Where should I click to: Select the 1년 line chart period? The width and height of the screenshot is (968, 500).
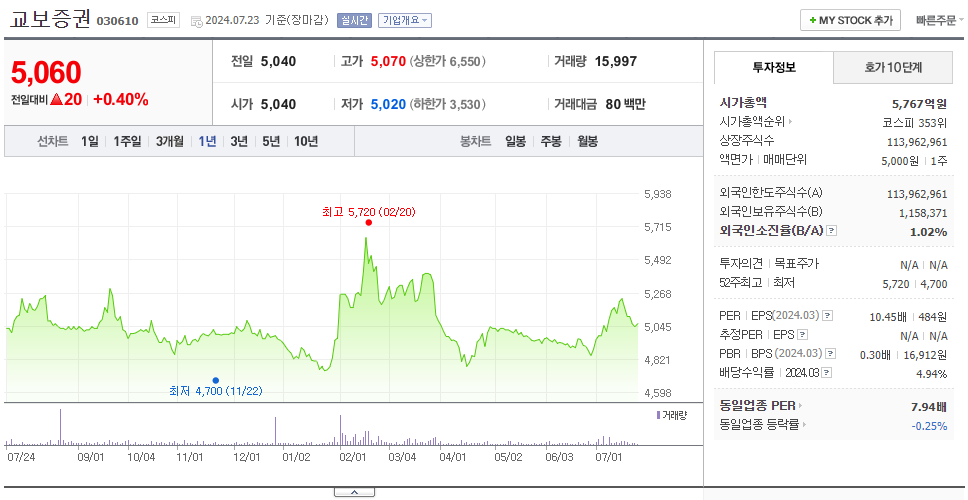[x=207, y=141]
